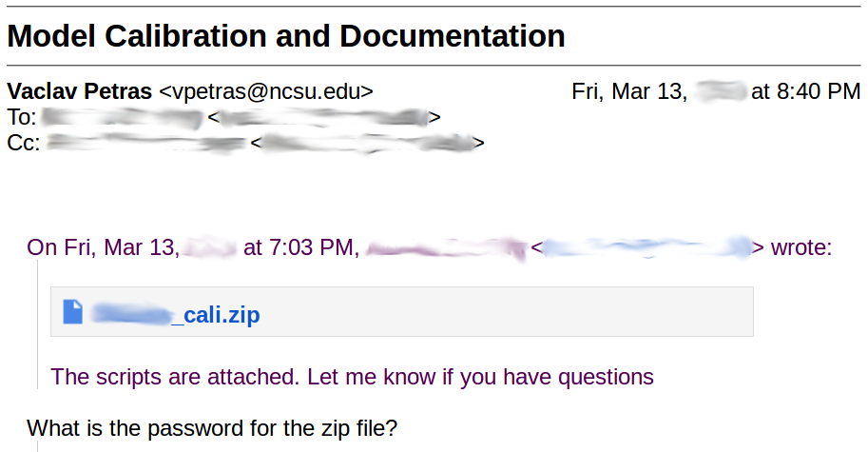The height and width of the screenshot is (452, 868).
Task: Click the word 'wrote:' in quote header
Action: pyautogui.click(x=801, y=247)
